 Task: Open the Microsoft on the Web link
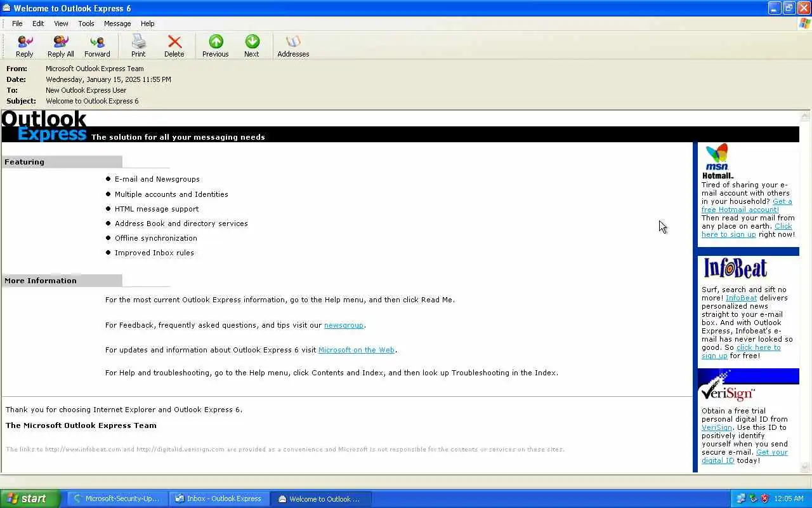click(x=357, y=350)
